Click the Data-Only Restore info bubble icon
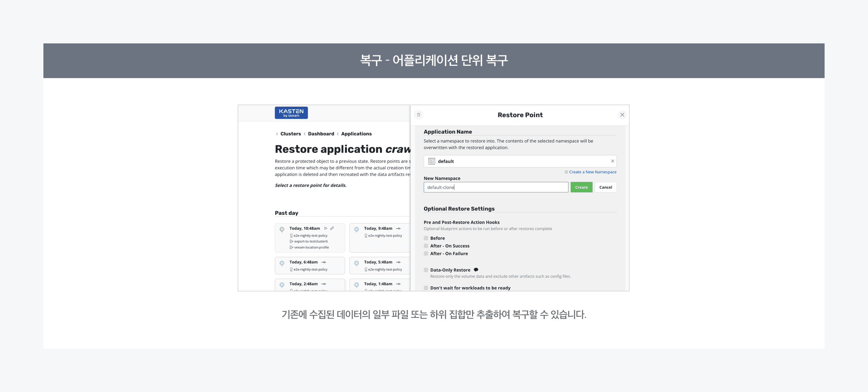This screenshot has width=868, height=392. [x=476, y=270]
